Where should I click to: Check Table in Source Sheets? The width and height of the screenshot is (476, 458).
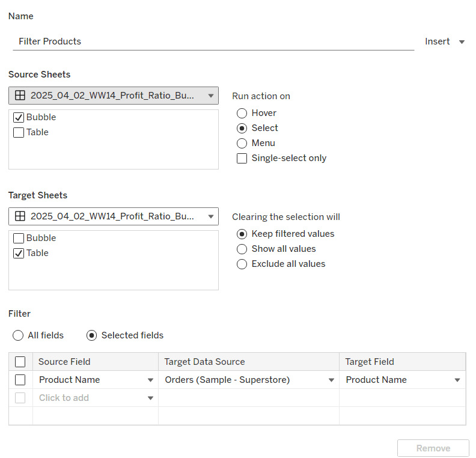click(x=19, y=133)
